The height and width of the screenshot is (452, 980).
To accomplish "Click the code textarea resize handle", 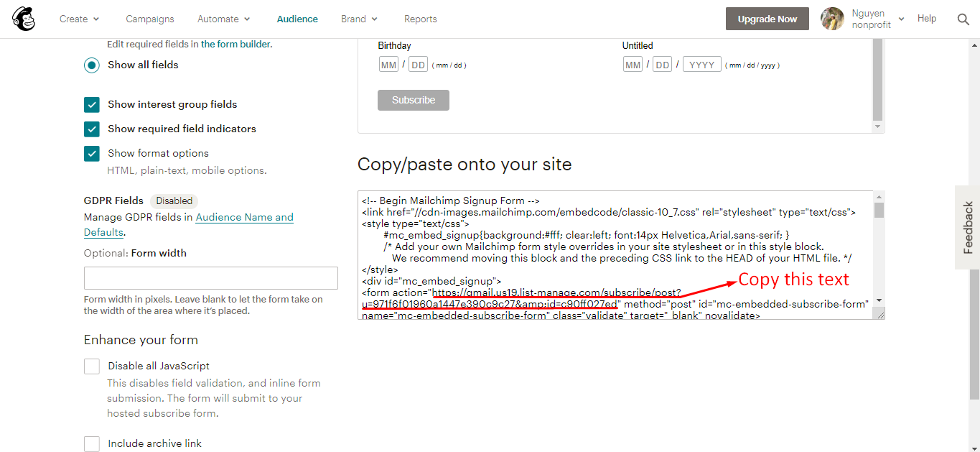I will point(879,313).
